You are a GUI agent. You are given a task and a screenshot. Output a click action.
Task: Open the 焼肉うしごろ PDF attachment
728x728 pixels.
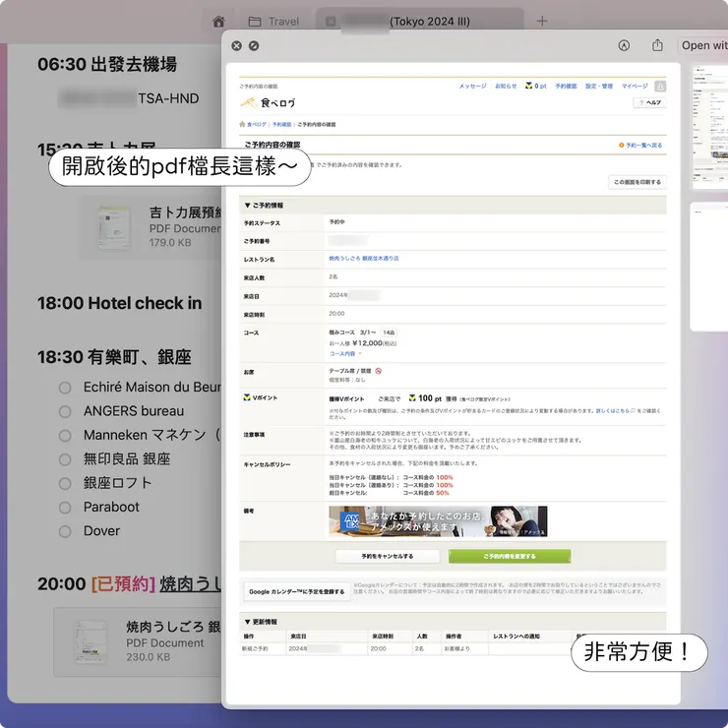pos(138,641)
